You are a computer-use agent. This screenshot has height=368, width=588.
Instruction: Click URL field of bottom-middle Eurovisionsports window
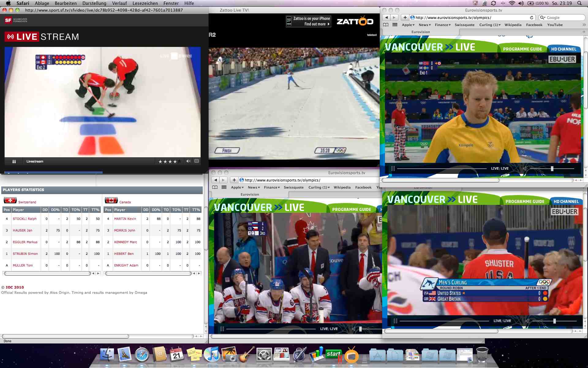tap(309, 180)
